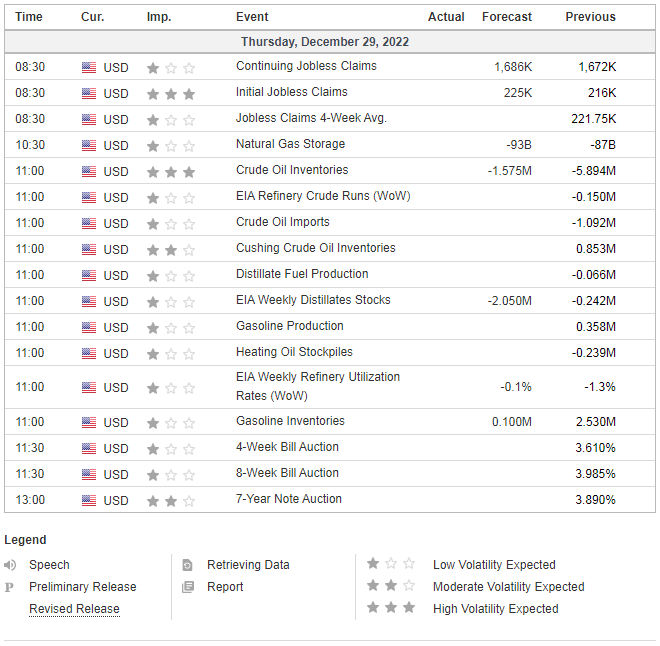660x646 pixels.
Task: Click the Report icon in legend
Action: pyautogui.click(x=188, y=587)
